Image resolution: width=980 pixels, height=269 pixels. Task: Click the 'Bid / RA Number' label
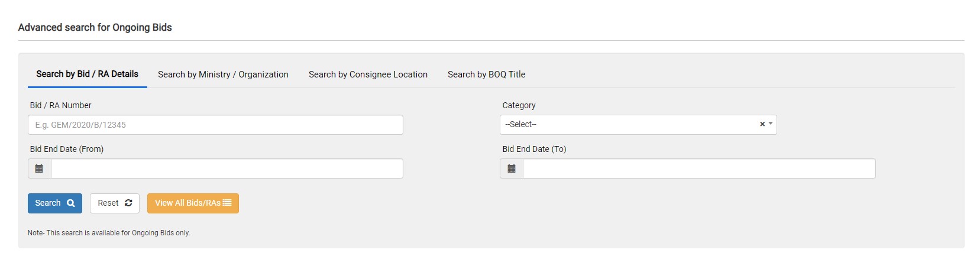(61, 105)
